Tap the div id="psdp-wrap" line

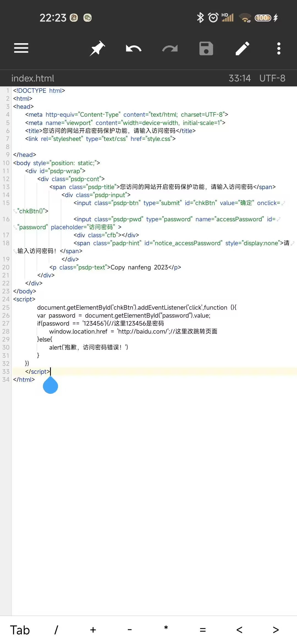point(55,171)
